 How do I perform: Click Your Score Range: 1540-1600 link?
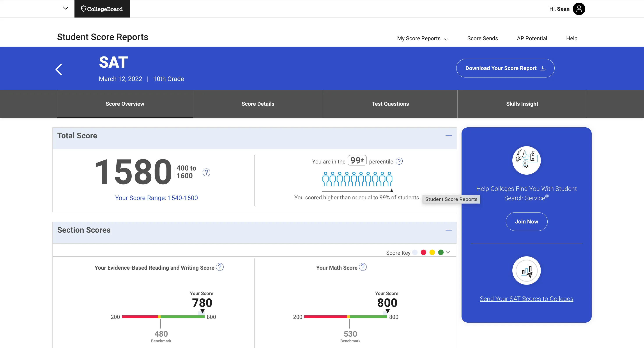click(156, 198)
